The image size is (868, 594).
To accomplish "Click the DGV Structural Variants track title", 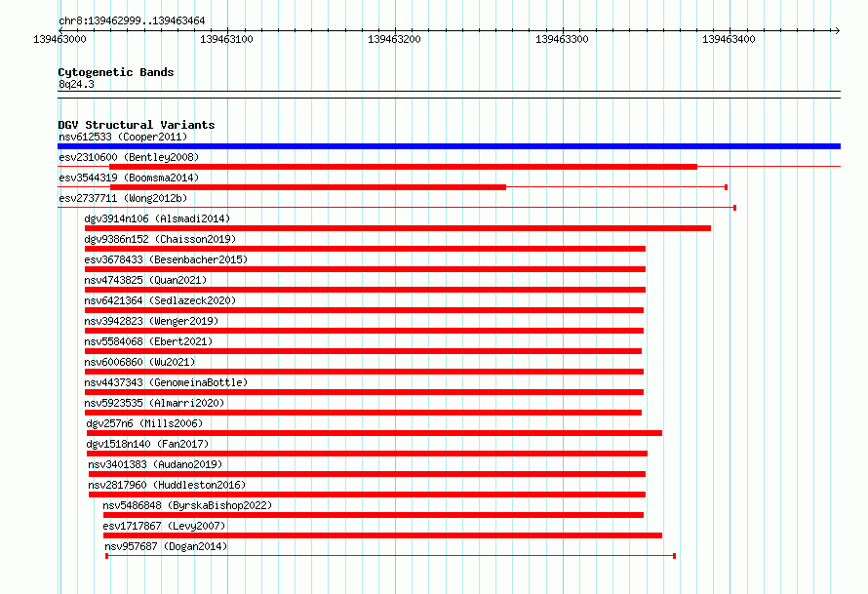I will [x=137, y=125].
